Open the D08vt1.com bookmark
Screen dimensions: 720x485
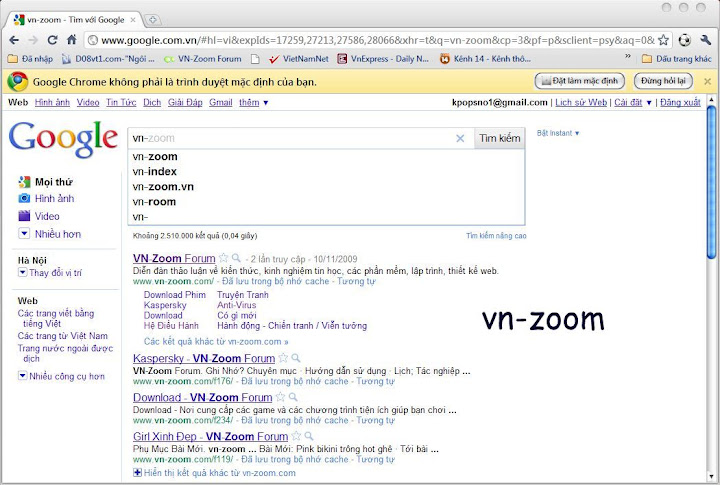coord(108,59)
